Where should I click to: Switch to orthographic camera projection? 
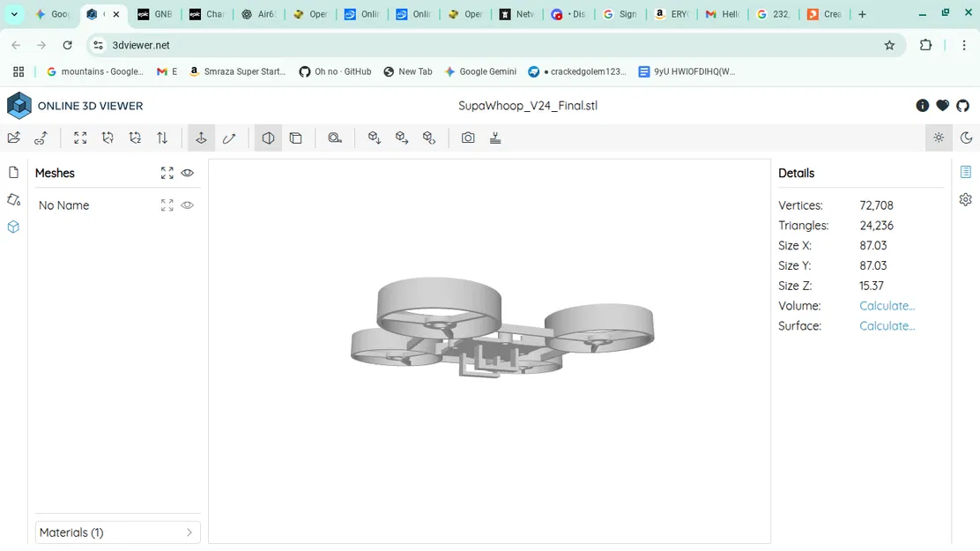coord(295,138)
